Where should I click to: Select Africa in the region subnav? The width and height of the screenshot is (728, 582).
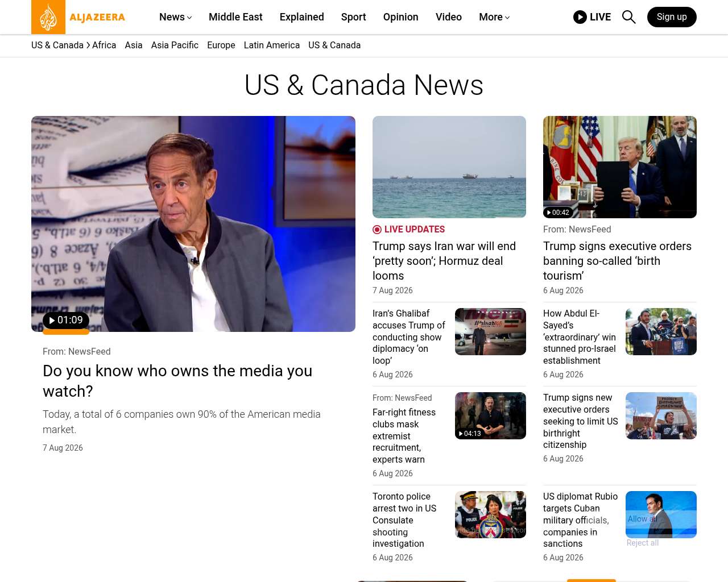pos(104,45)
